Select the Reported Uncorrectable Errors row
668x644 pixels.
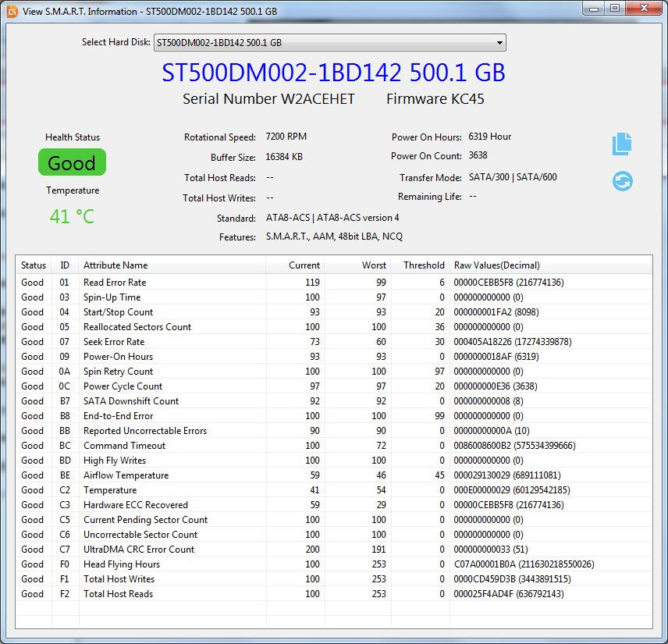[334, 431]
